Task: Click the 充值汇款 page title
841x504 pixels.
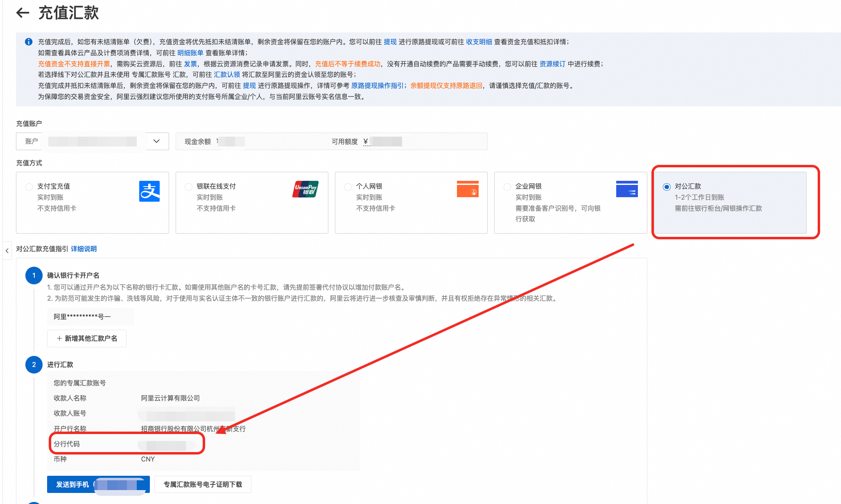Action: tap(69, 13)
